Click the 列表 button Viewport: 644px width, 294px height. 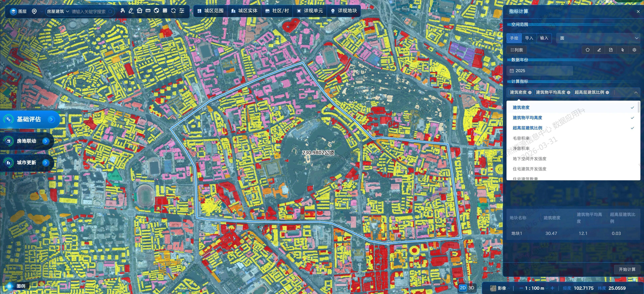tap(517, 50)
